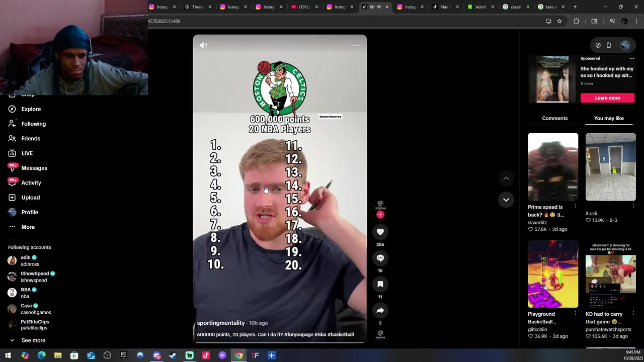Open the Prime speed is back video thumbnail

pyautogui.click(x=553, y=167)
